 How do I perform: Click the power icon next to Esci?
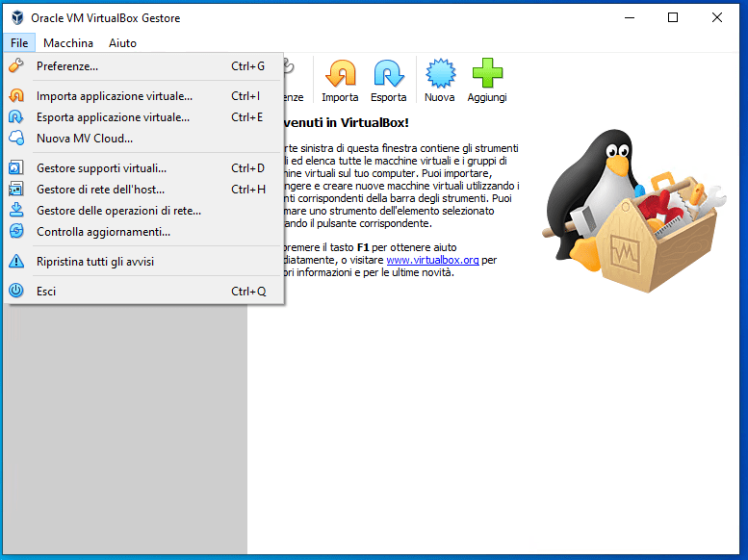click(16, 291)
